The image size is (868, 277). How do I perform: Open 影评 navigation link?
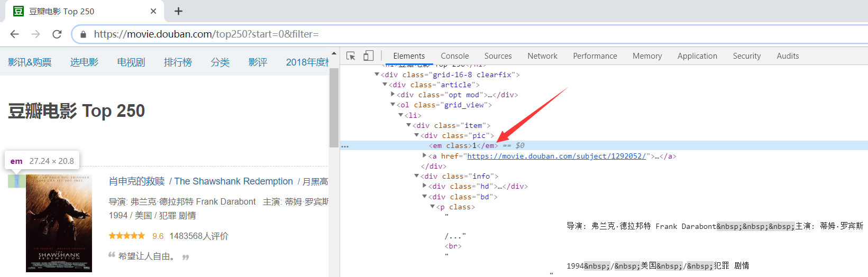point(258,62)
